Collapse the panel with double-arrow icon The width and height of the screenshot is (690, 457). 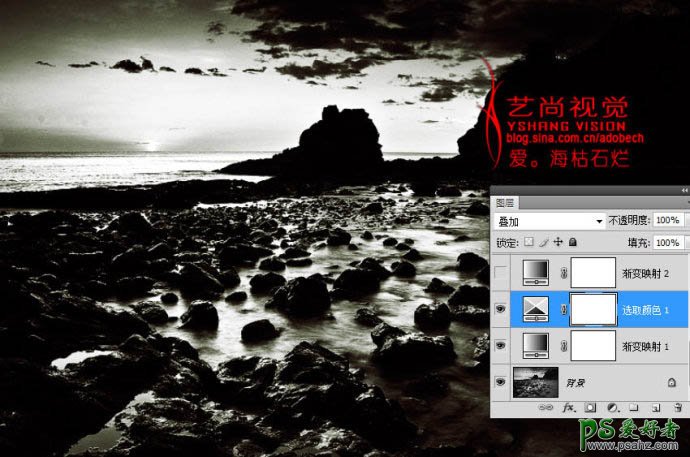coord(683,190)
